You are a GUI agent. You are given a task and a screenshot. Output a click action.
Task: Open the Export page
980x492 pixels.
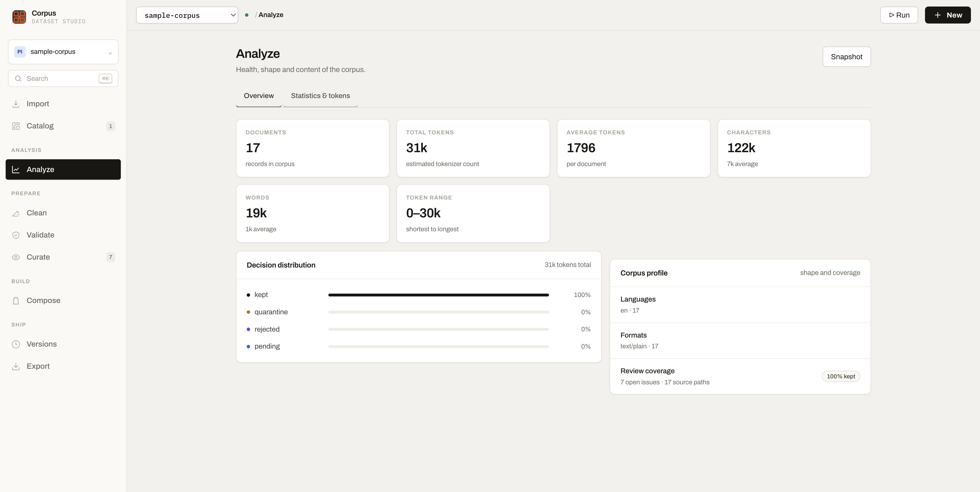(63, 366)
